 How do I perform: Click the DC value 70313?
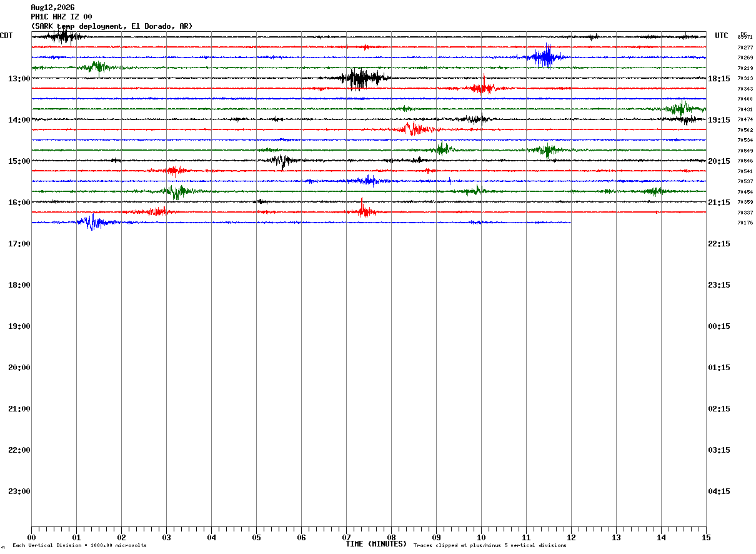[745, 78]
